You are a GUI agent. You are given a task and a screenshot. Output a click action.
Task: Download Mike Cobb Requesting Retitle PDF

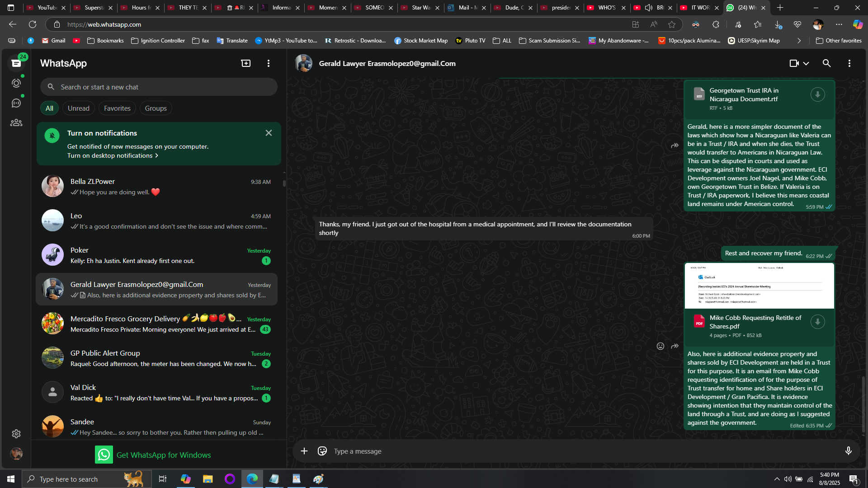coord(817,322)
